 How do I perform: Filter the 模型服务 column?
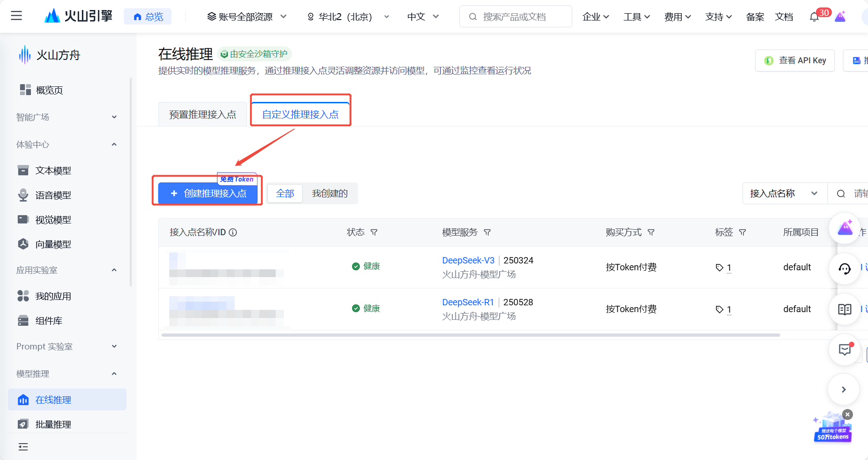(x=487, y=233)
